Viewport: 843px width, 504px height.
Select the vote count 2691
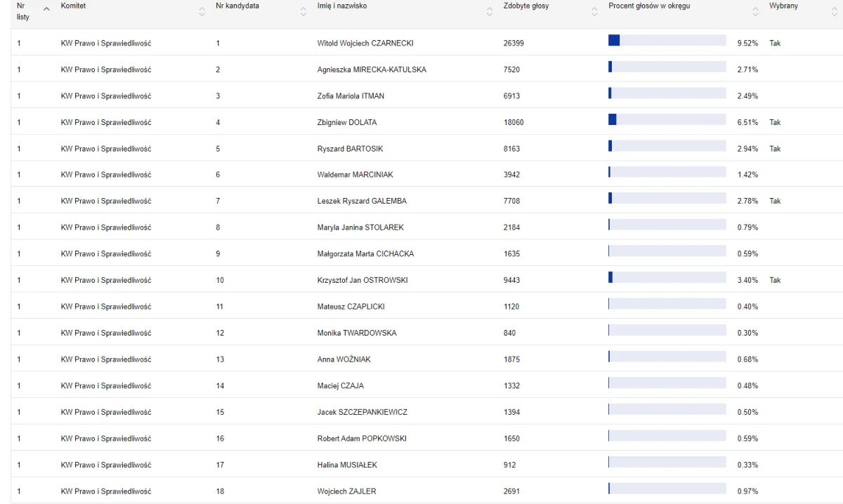click(x=512, y=491)
